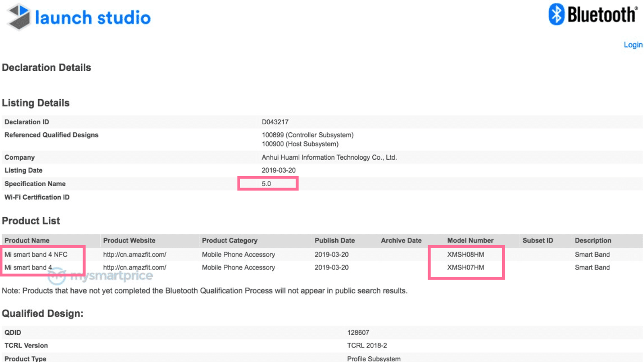
Task: Click the Product Category column header
Action: pyautogui.click(x=229, y=241)
